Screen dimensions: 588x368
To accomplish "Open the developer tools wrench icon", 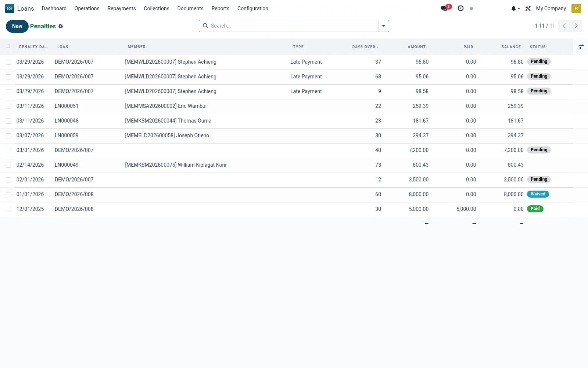I will pos(528,8).
